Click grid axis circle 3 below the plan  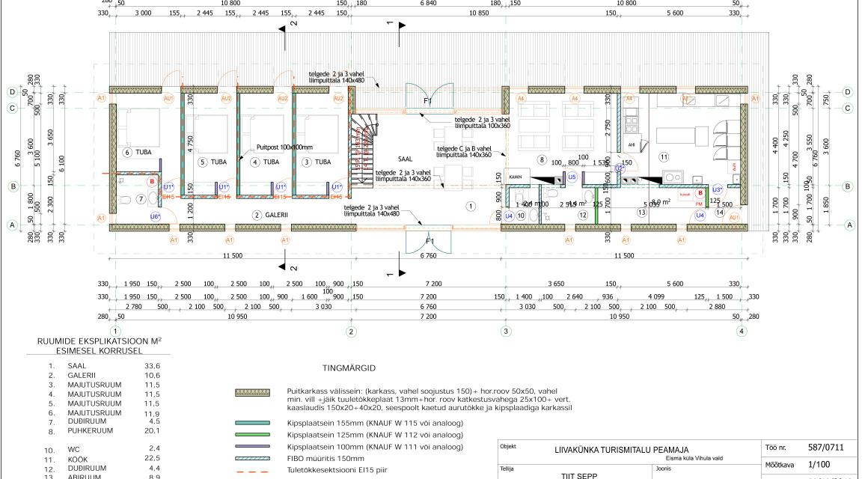coord(505,332)
